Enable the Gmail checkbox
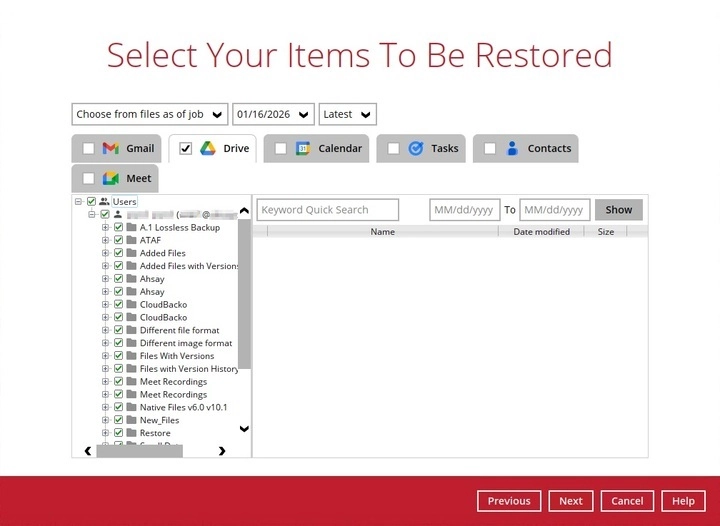The height and width of the screenshot is (526, 720). pyautogui.click(x=88, y=149)
